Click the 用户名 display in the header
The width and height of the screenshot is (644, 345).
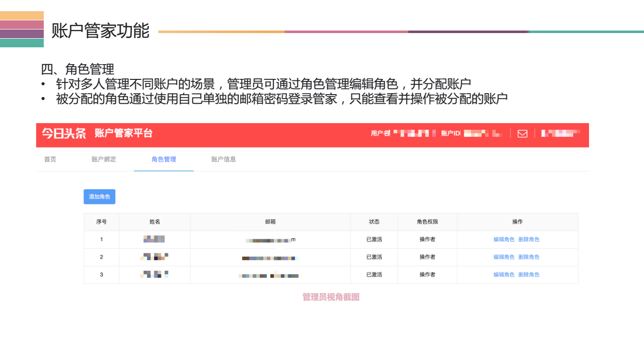(402, 134)
